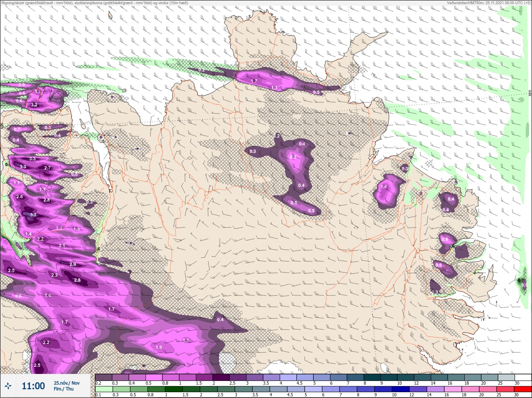
Task: Select the pale green lower legend swatch at 0.1
Action: click(x=103, y=389)
